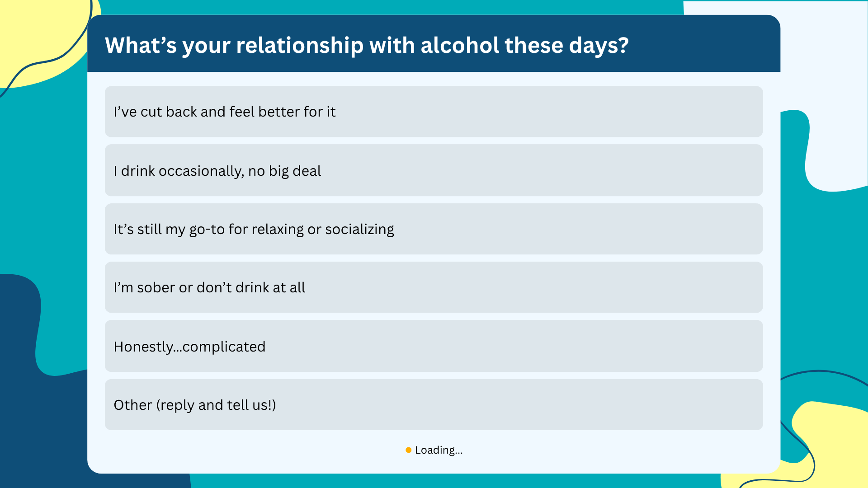868x488 pixels.
Task: Select "Other (reply and tell us!)" option
Action: 434,404
